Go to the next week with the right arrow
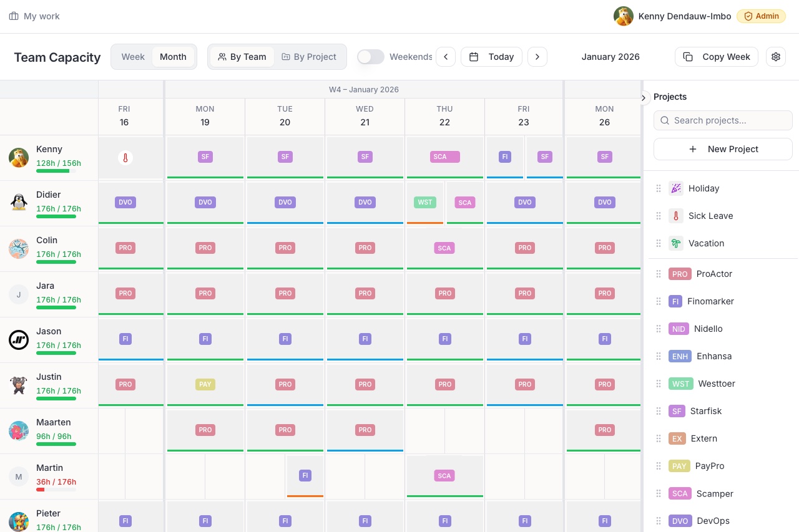Viewport: 799px width, 532px height. click(537, 57)
